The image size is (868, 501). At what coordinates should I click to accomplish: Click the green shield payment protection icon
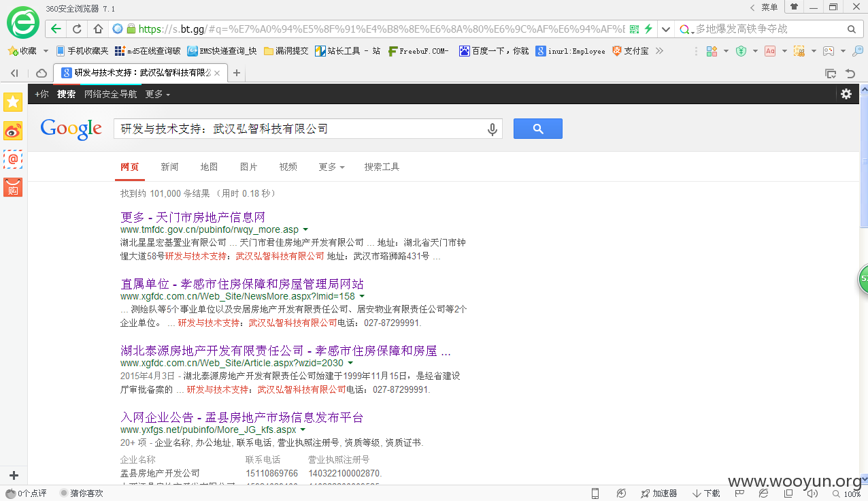pyautogui.click(x=741, y=51)
